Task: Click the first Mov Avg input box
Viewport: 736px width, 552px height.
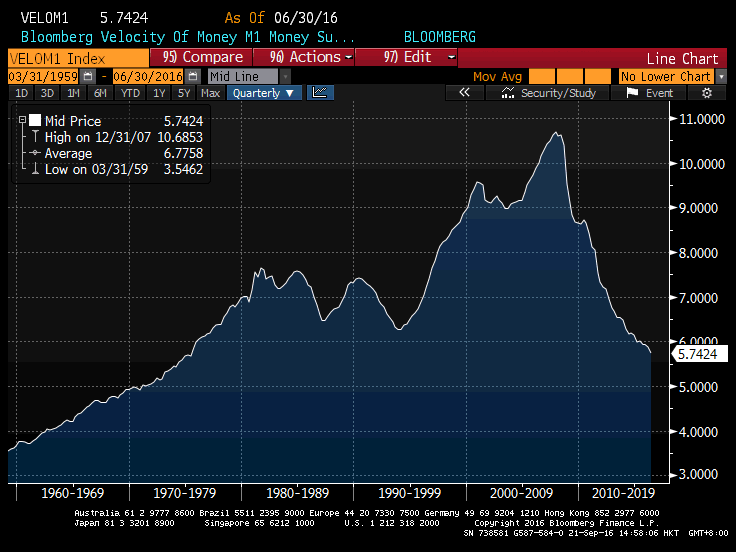Action: (x=541, y=76)
